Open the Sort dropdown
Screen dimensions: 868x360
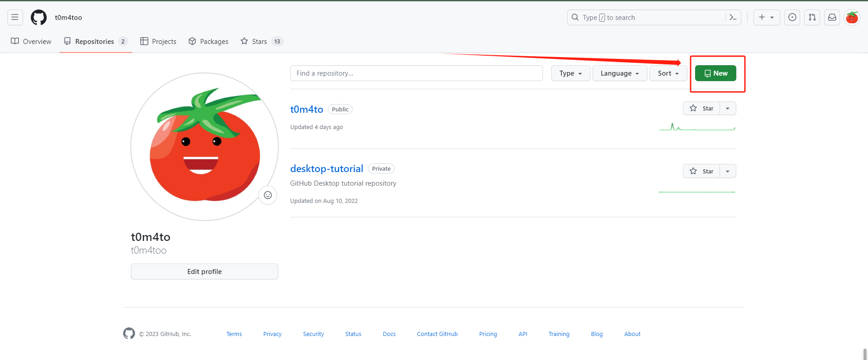(x=668, y=73)
